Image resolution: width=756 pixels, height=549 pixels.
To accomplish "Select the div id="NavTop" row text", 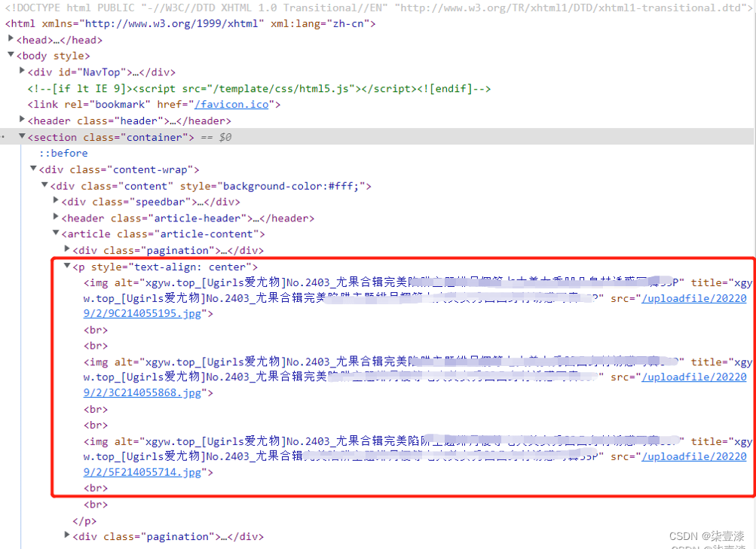I will pos(102,72).
